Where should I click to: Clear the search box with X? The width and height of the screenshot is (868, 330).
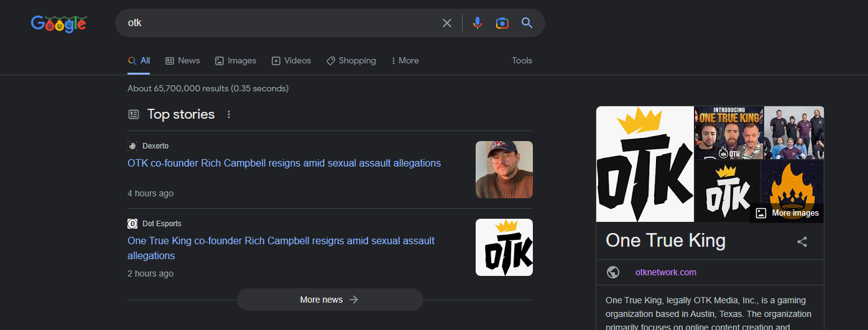click(x=447, y=23)
